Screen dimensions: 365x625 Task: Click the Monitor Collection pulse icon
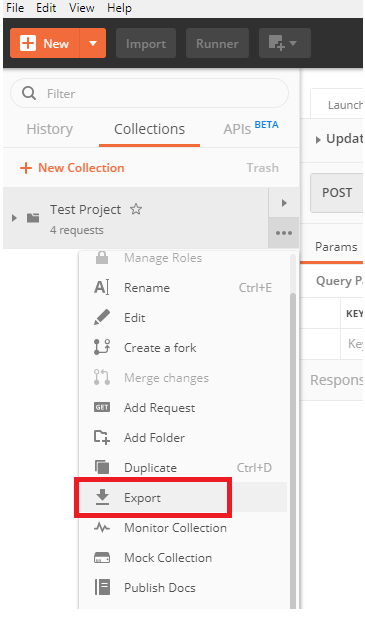(x=102, y=528)
